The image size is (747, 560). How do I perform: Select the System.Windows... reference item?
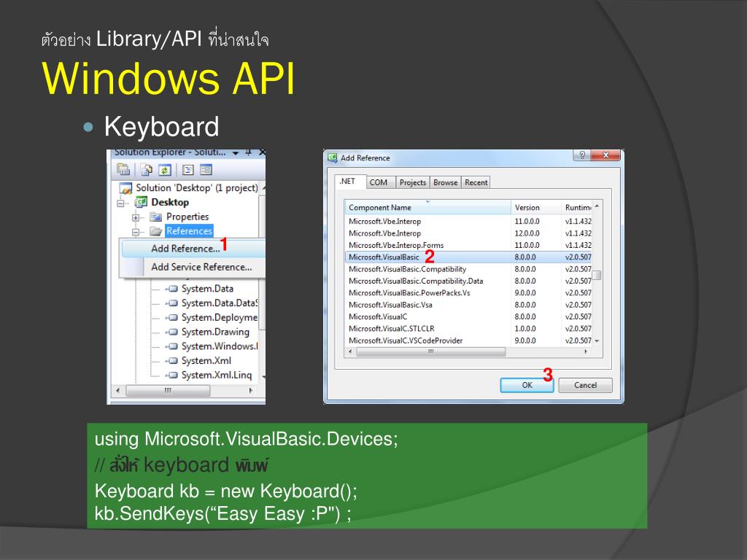pos(219,346)
